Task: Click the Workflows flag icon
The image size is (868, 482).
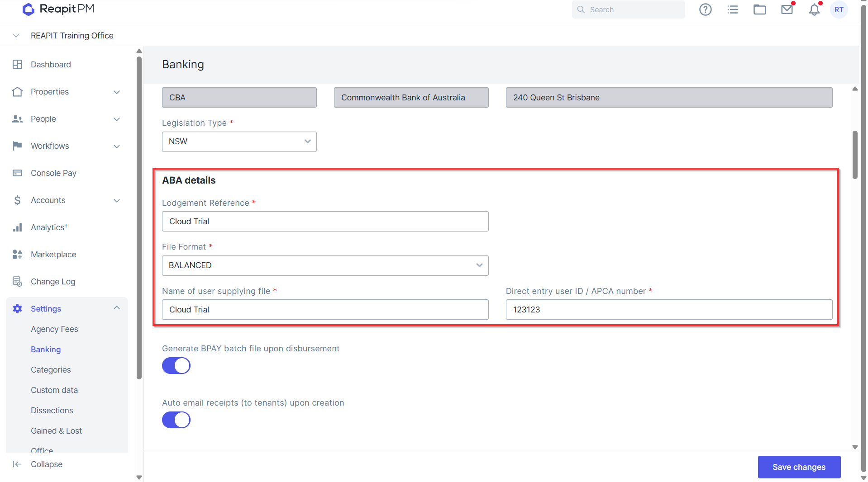Action: point(17,146)
